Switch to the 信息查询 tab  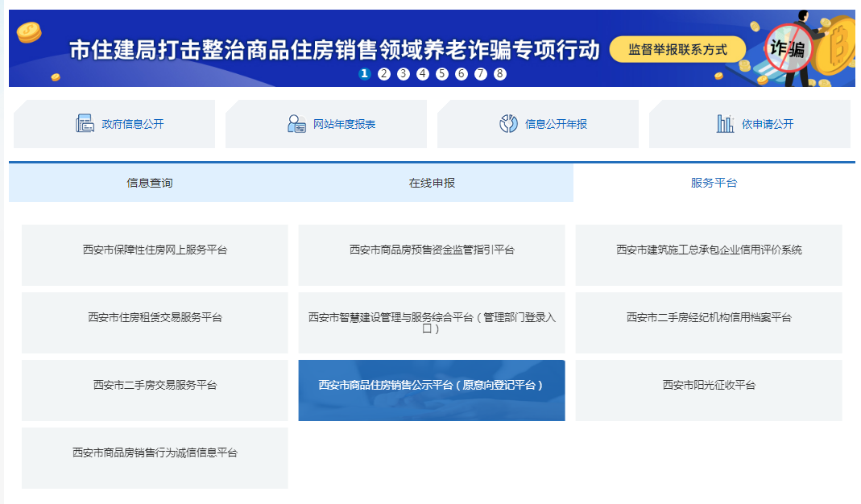[150, 183]
